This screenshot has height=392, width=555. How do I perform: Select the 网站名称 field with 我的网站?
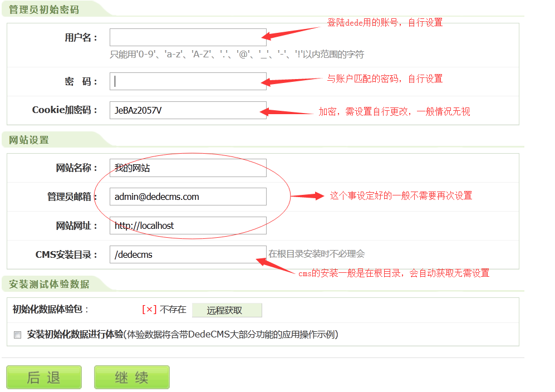188,168
